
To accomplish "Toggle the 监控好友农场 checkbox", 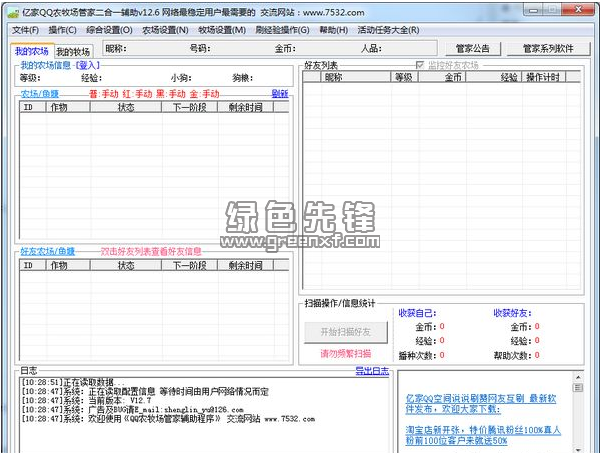I will (x=421, y=65).
